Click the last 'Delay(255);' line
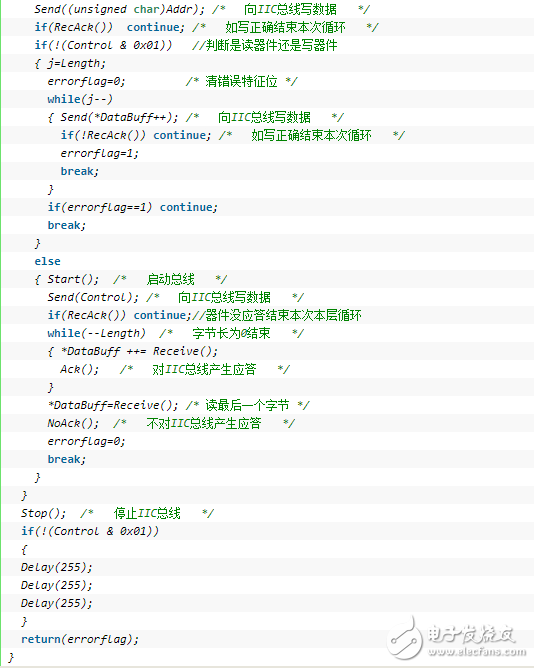Image resolution: width=534 pixels, height=668 pixels. click(x=57, y=603)
